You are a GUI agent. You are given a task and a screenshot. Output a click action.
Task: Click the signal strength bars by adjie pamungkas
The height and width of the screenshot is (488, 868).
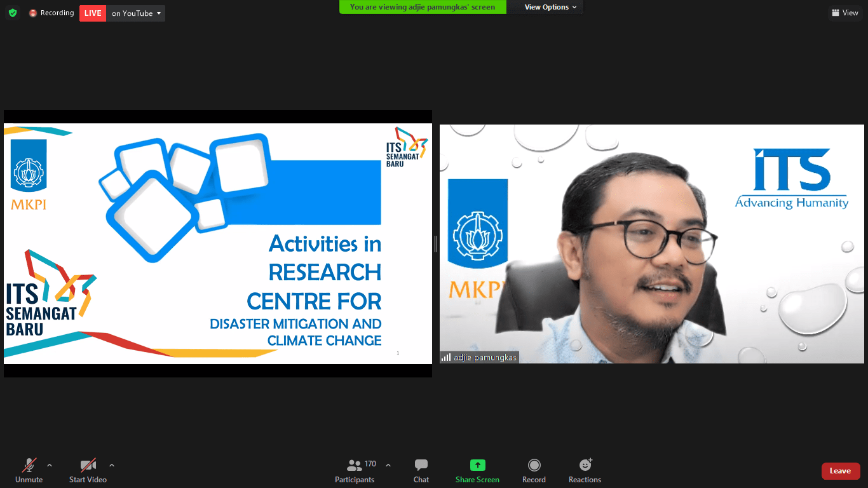tap(446, 358)
